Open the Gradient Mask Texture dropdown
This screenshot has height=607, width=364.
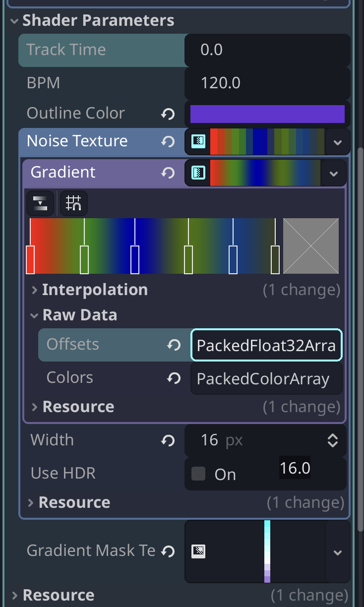[x=338, y=551]
